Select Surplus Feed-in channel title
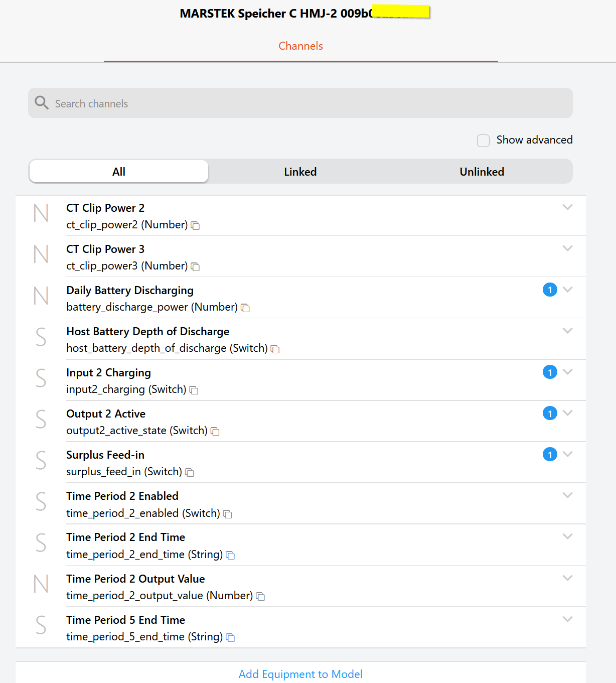 (x=105, y=455)
